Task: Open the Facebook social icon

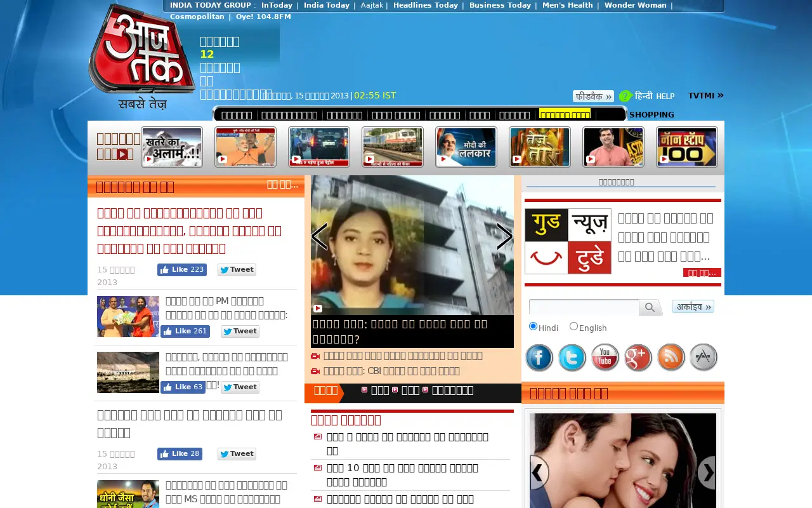Action: pos(539,358)
